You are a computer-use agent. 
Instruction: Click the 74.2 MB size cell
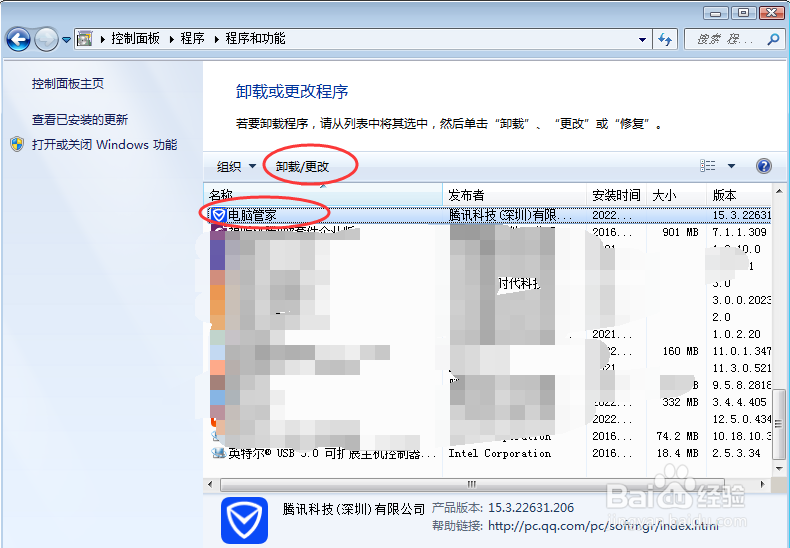(x=677, y=436)
